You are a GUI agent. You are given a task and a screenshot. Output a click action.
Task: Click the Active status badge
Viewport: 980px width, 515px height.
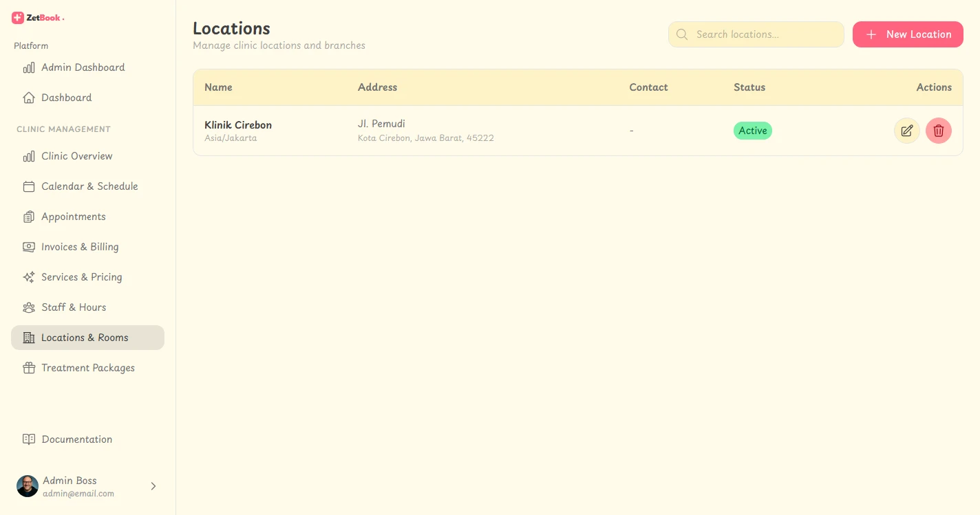pyautogui.click(x=753, y=131)
